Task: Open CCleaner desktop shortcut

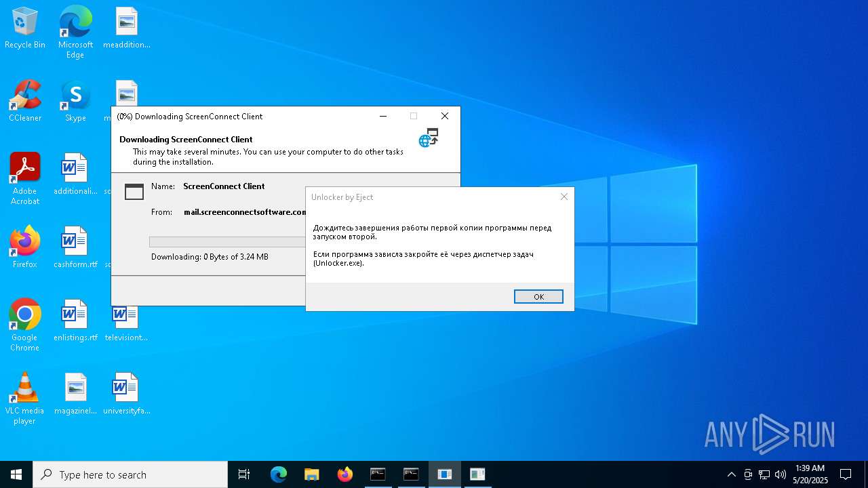Action: click(x=25, y=102)
